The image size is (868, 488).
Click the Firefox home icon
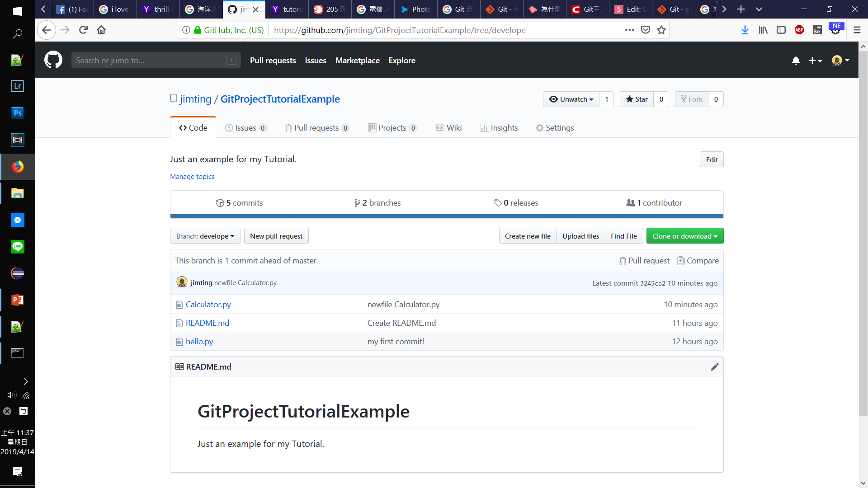click(101, 30)
